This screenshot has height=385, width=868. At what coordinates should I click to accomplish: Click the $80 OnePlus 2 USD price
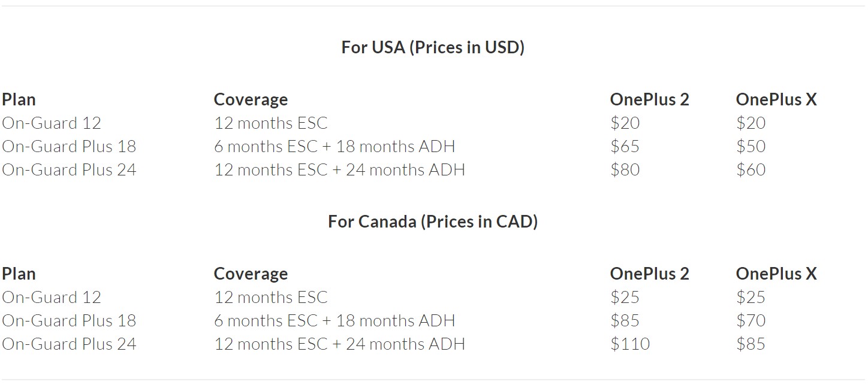625,169
